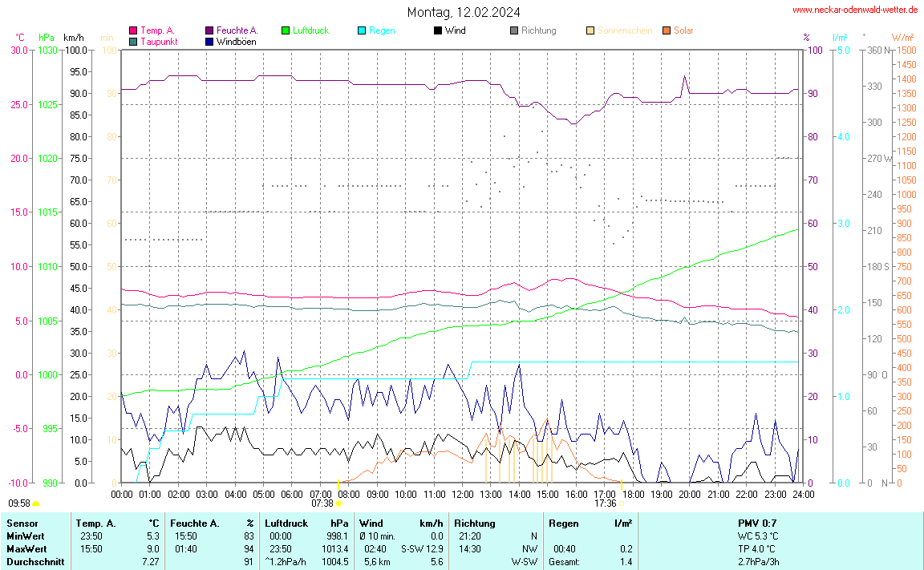Click the Luftdruck column header in the table

click(x=286, y=524)
